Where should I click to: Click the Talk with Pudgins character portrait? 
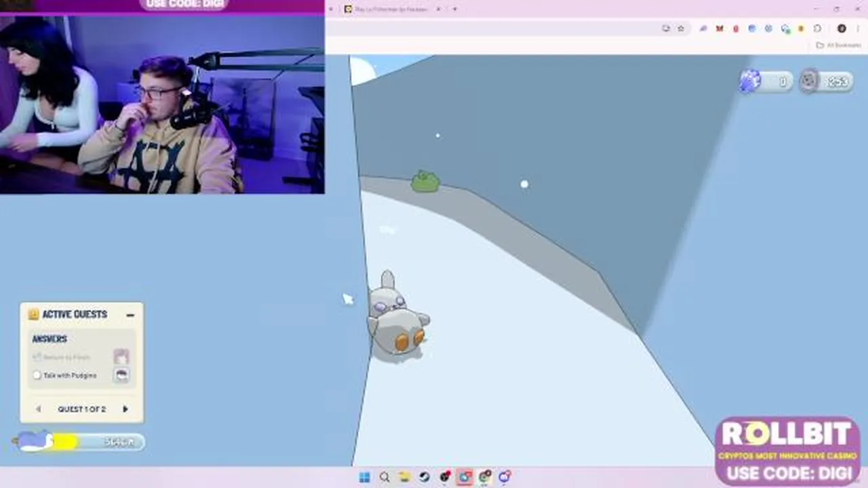click(121, 374)
